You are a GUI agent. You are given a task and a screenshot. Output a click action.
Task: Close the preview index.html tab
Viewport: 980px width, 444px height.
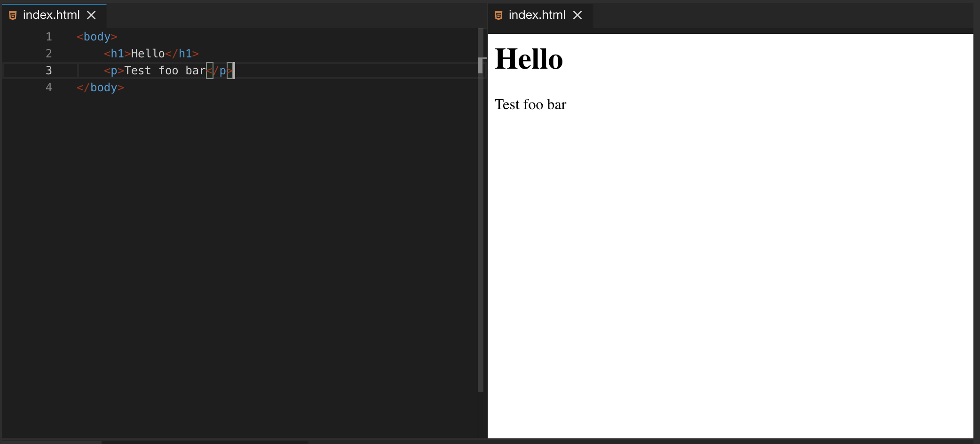coord(577,15)
